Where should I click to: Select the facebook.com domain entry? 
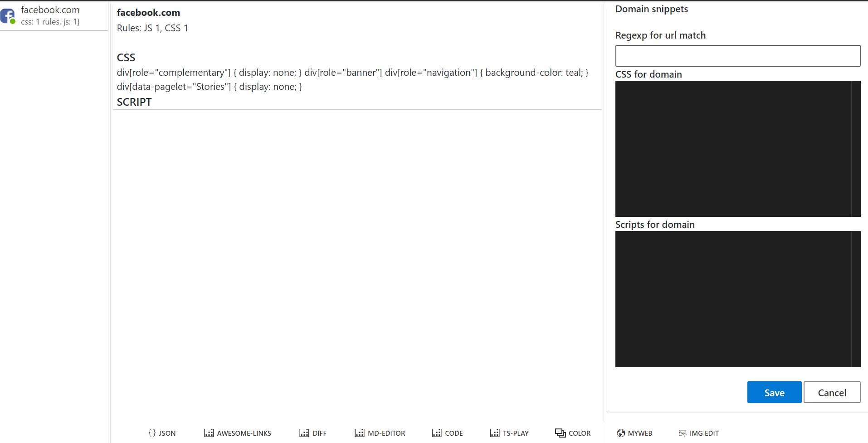(x=54, y=16)
